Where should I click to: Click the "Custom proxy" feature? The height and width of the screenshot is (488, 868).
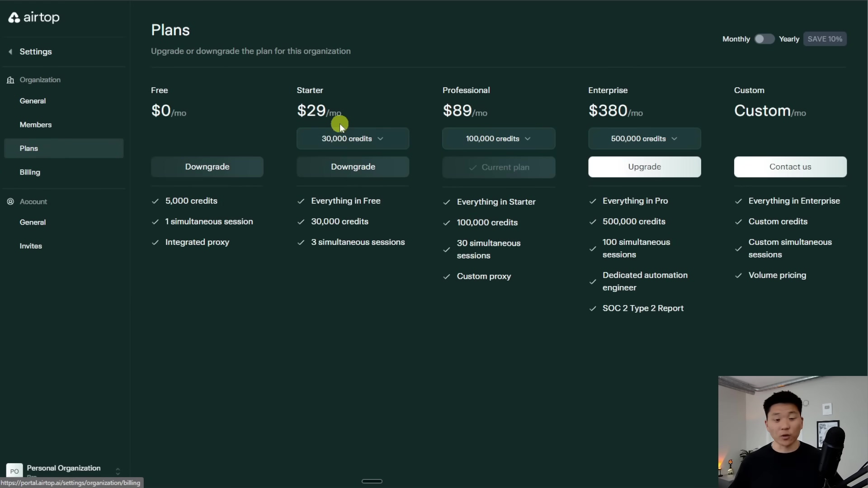484,276
